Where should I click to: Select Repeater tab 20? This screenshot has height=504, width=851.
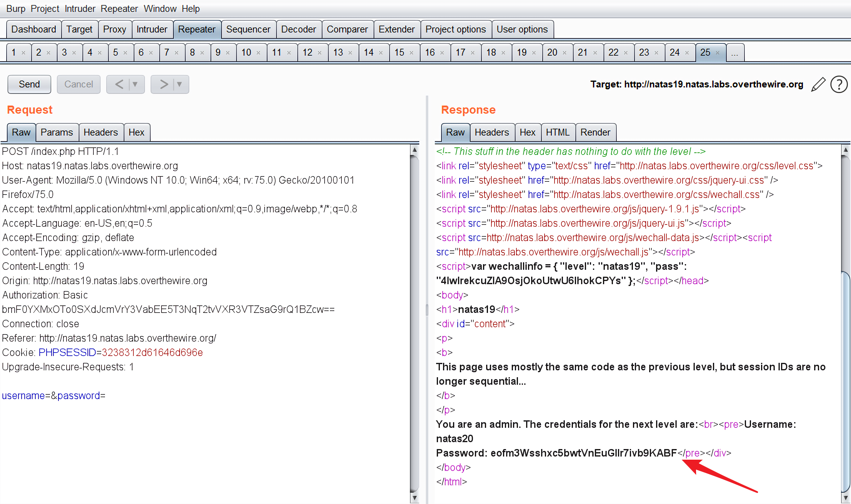click(x=557, y=53)
